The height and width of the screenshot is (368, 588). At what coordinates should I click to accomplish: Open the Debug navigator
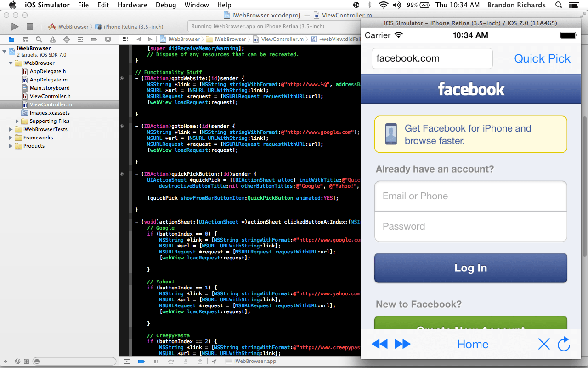80,40
